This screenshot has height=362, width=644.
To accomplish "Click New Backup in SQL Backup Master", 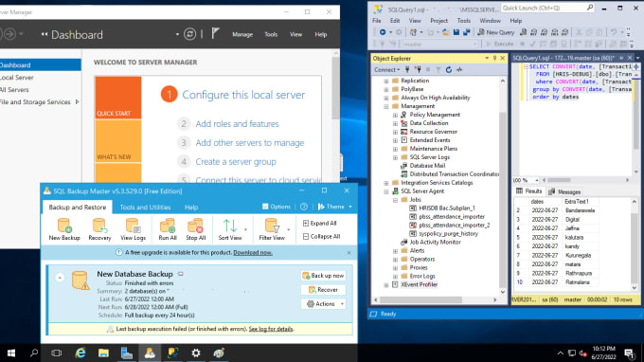I will pos(64,229).
